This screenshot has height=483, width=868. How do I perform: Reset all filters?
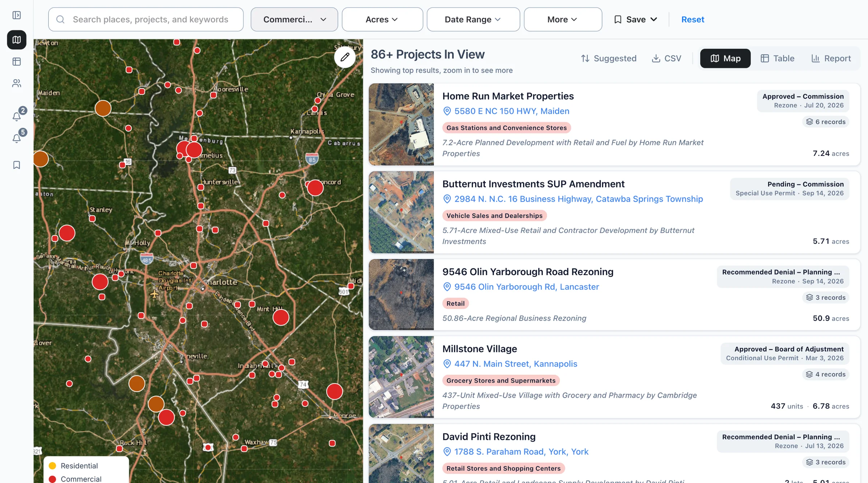click(693, 20)
